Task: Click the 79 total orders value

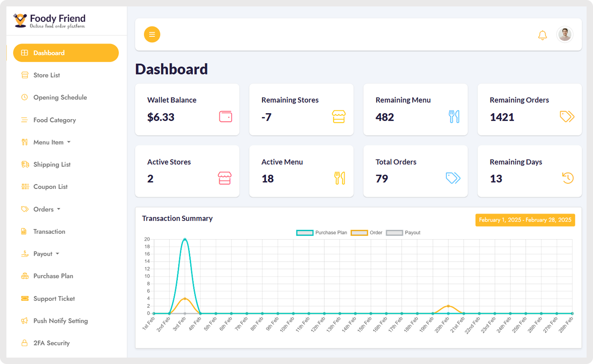Action: click(382, 179)
